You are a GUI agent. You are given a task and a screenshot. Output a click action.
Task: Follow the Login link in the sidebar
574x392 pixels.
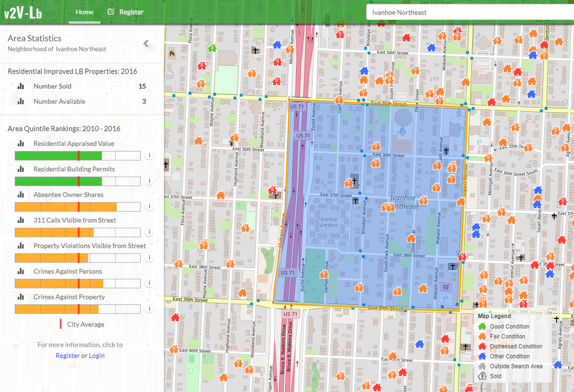pyautogui.click(x=97, y=355)
